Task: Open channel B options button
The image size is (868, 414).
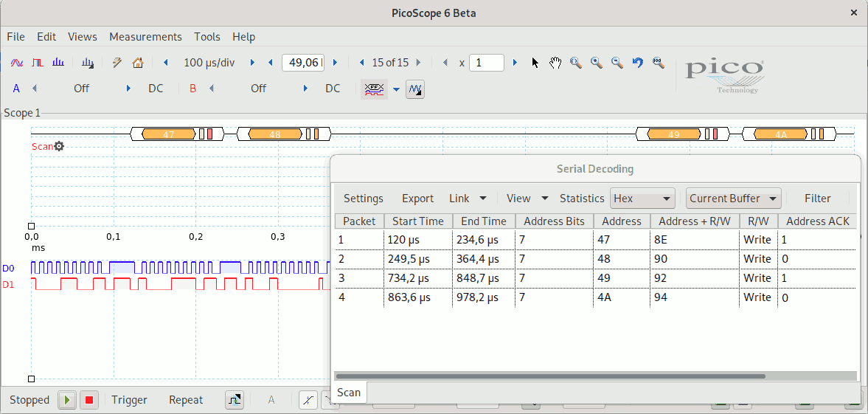Action: pos(193,89)
